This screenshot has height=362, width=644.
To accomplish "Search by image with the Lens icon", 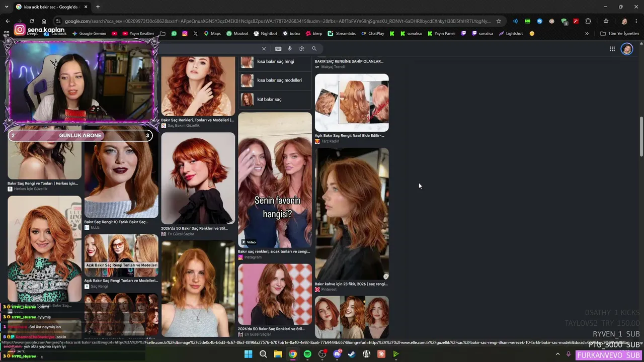I will click(x=302, y=49).
